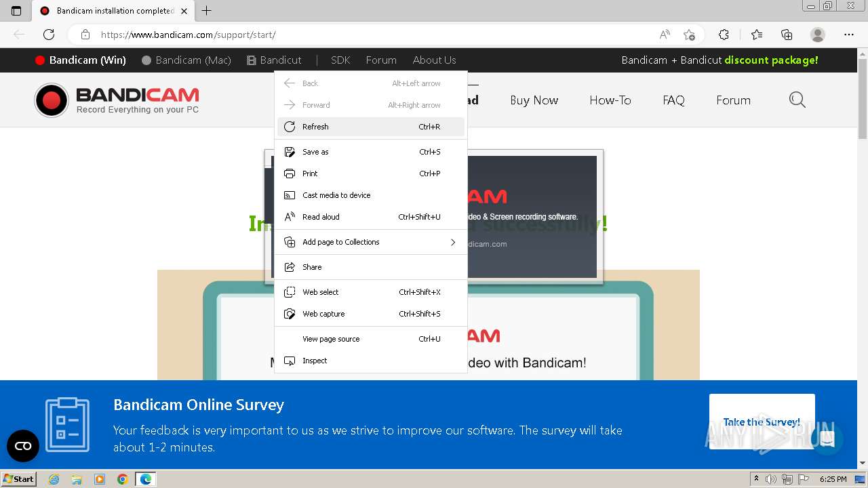The height and width of the screenshot is (488, 868).
Task: Click the site lock icon in address bar
Action: [85, 35]
